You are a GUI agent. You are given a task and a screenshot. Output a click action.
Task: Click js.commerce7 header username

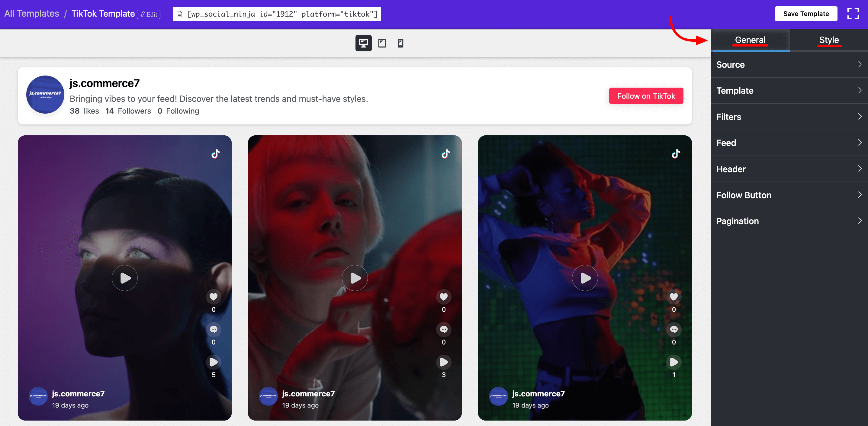(104, 83)
